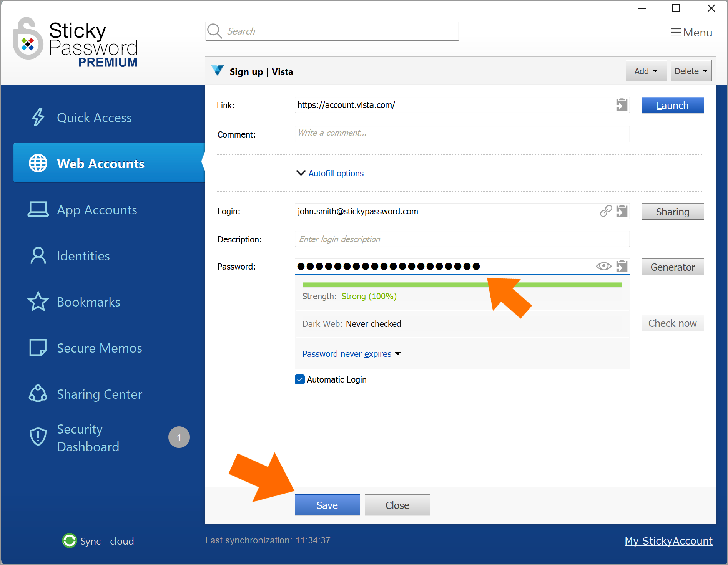Screen dimensions: 728x565
Task: Click the App Accounts laptop icon
Action: click(38, 209)
